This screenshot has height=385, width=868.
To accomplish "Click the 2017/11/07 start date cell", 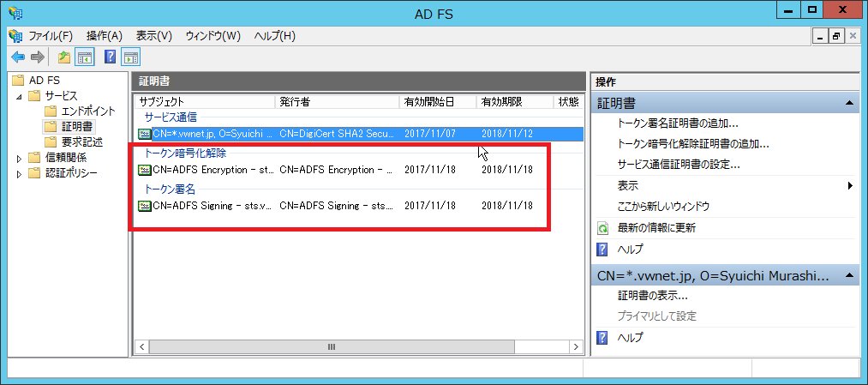I will pyautogui.click(x=430, y=134).
